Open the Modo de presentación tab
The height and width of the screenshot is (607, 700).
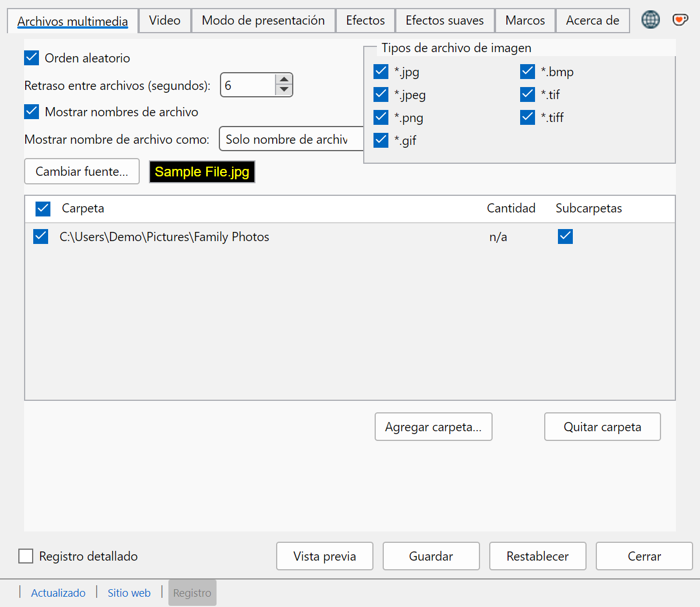coord(264,21)
